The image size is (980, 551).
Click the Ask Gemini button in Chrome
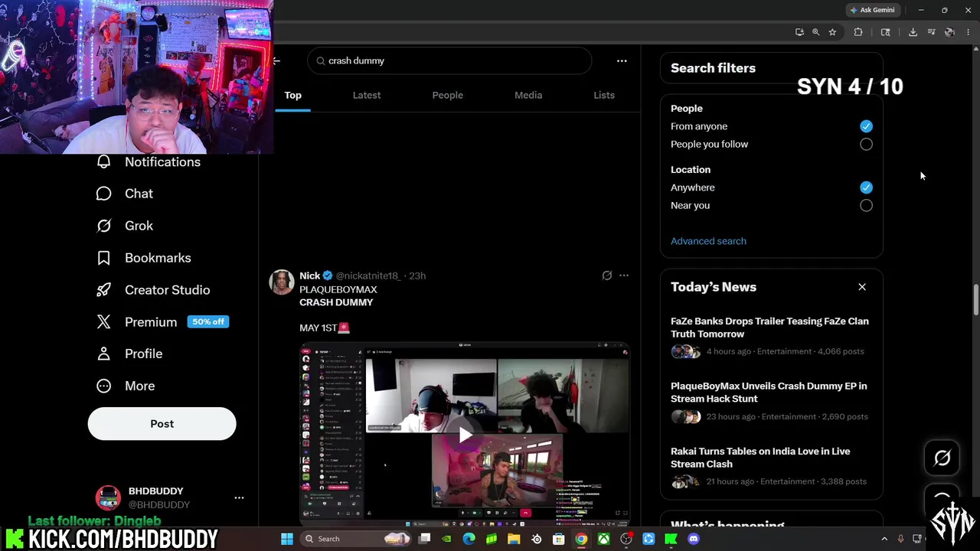(872, 10)
